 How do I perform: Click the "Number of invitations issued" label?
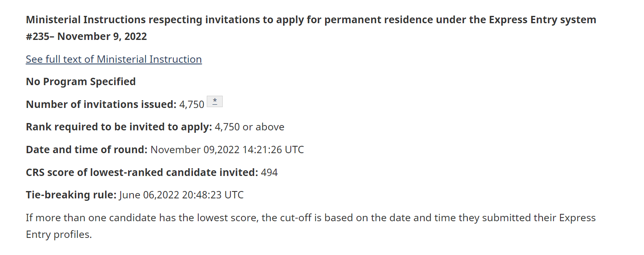coord(101,105)
